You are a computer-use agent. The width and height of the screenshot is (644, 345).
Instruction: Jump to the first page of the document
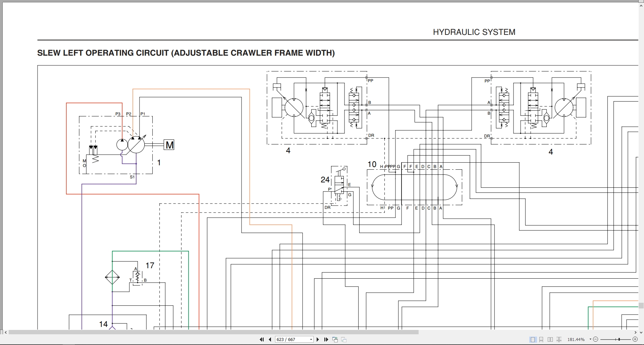pyautogui.click(x=262, y=339)
